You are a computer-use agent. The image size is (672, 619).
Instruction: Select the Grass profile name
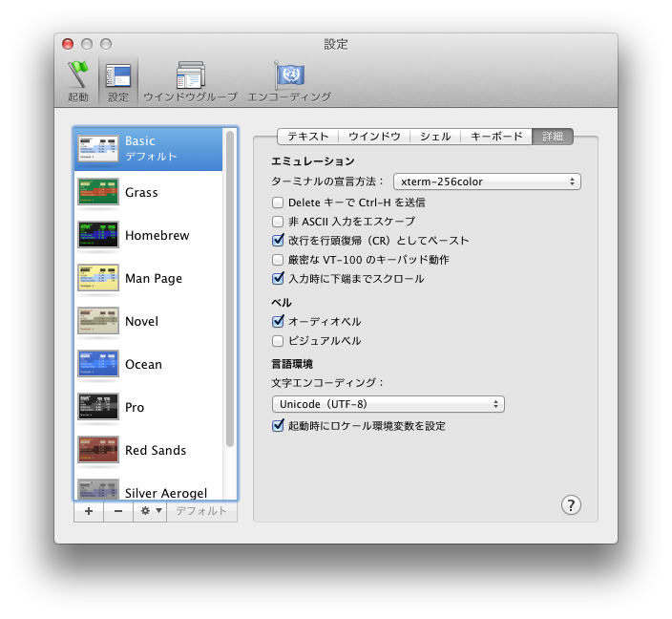pyautogui.click(x=141, y=193)
